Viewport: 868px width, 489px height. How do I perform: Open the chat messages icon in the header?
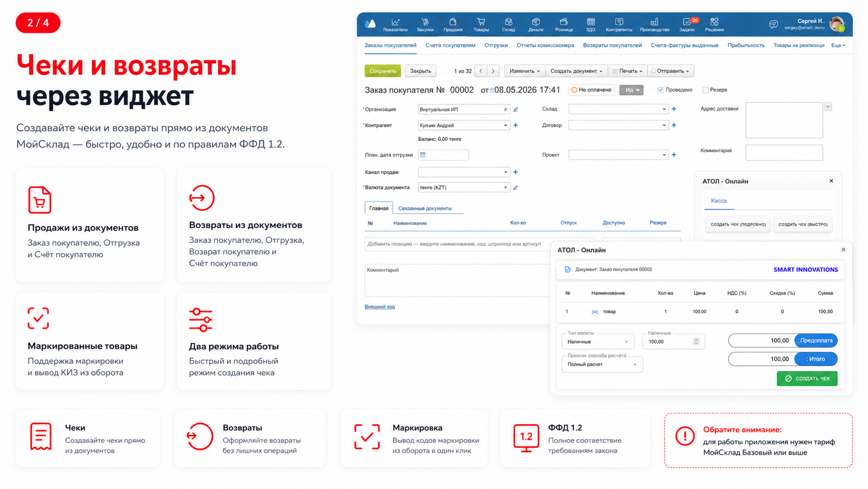(x=774, y=24)
